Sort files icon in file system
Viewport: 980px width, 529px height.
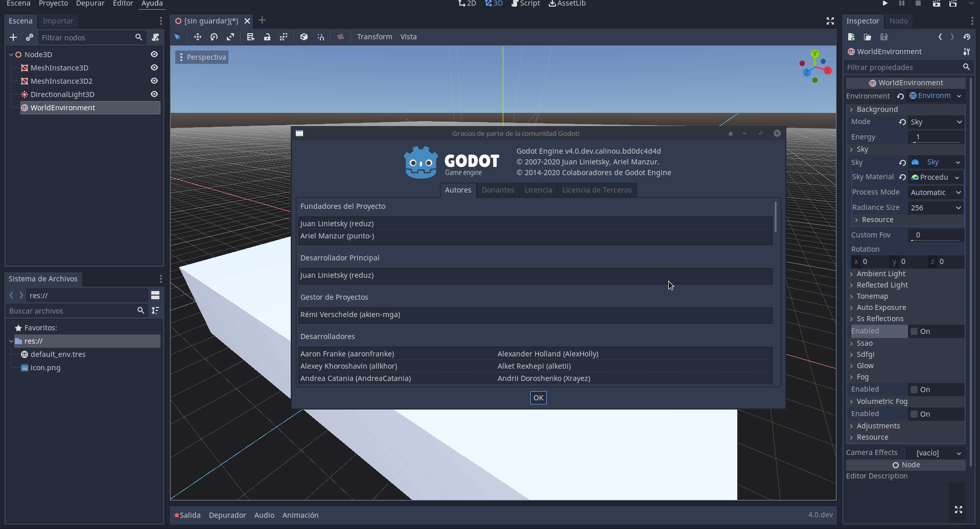pyautogui.click(x=155, y=310)
